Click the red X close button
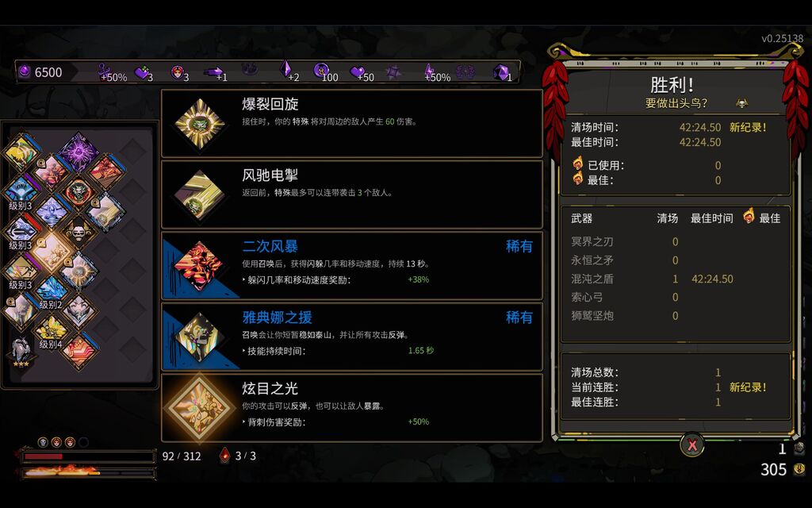The height and width of the screenshot is (508, 812). coord(692,444)
